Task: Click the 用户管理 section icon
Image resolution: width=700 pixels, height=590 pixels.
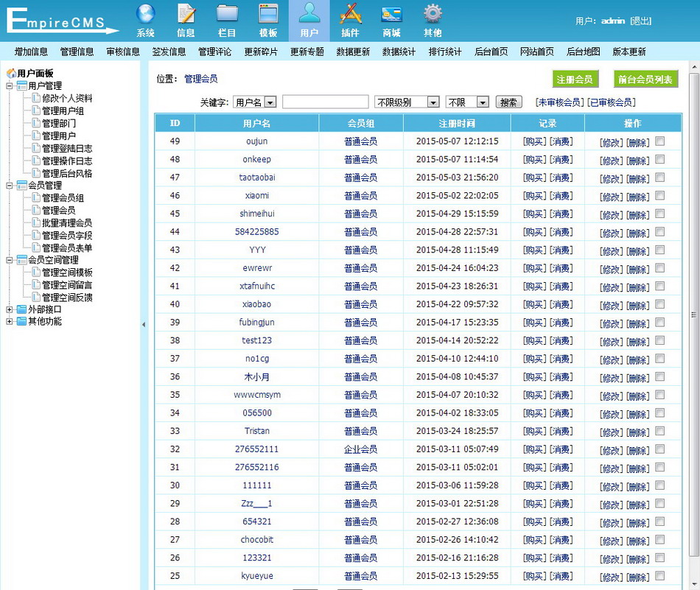Action: [x=22, y=85]
